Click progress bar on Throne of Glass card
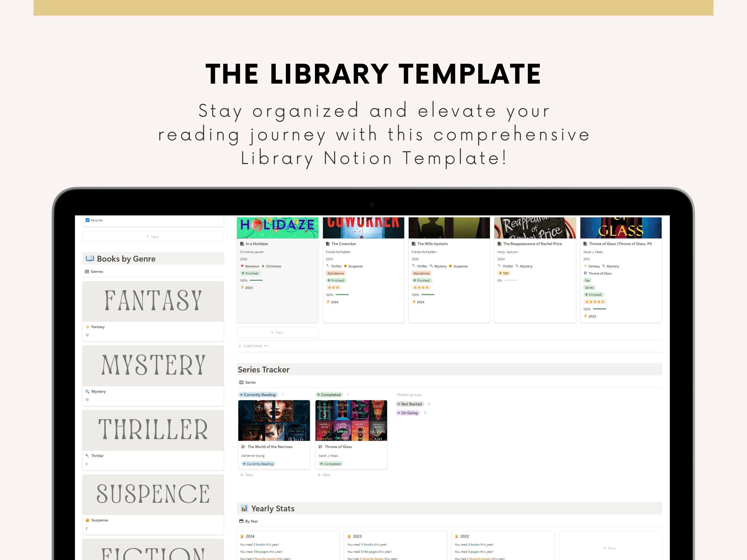This screenshot has height=560, width=747. [599, 309]
